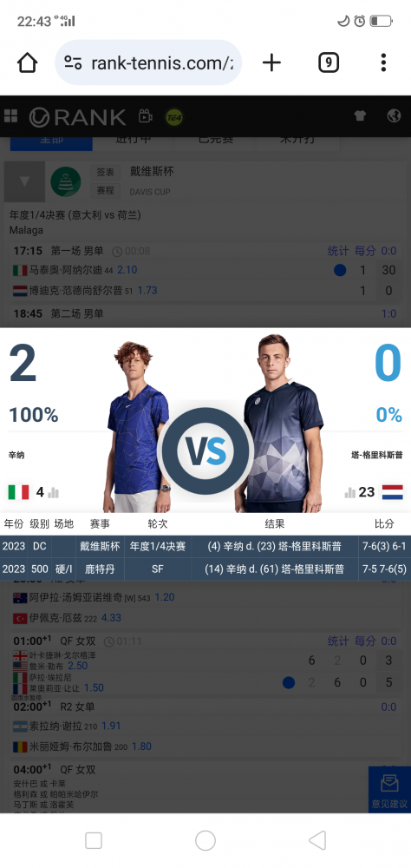Image resolution: width=411 pixels, height=868 pixels.
Task: Tap site info icon in address bar
Action: (73, 62)
